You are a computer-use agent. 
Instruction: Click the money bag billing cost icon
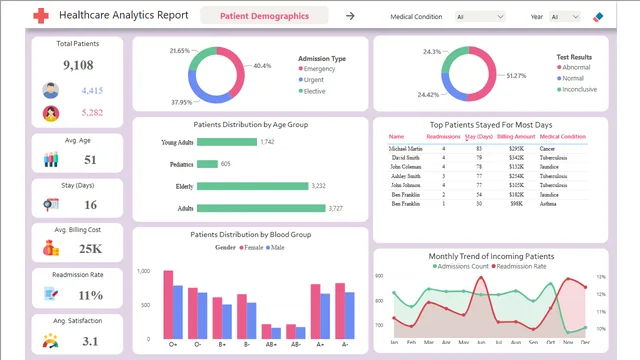pos(51,248)
